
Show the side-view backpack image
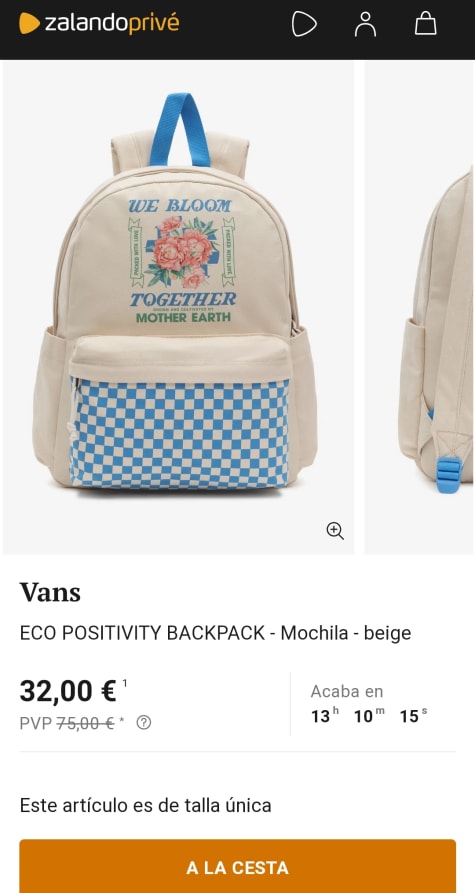[x=420, y=308]
